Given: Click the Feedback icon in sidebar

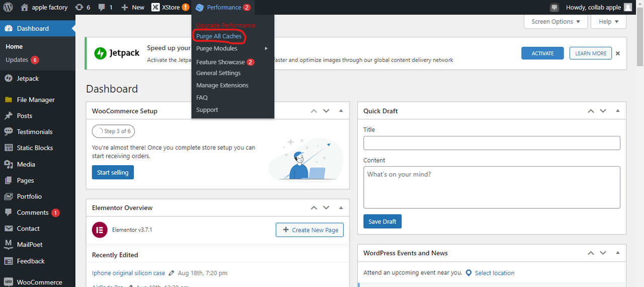Looking at the screenshot, I should coord(9,261).
